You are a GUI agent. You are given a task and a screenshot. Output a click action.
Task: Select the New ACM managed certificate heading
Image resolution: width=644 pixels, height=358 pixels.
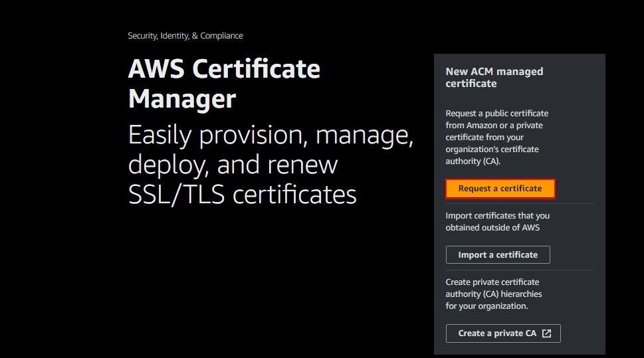tap(494, 77)
